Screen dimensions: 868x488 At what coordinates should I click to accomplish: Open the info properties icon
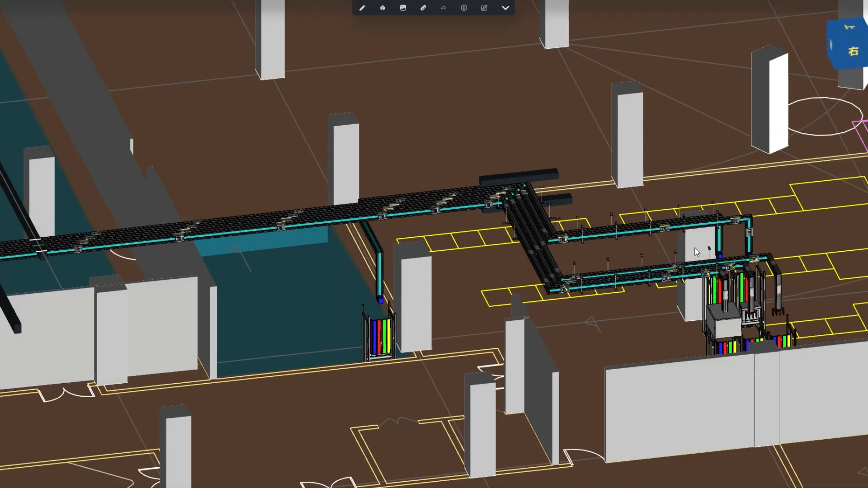pyautogui.click(x=464, y=8)
